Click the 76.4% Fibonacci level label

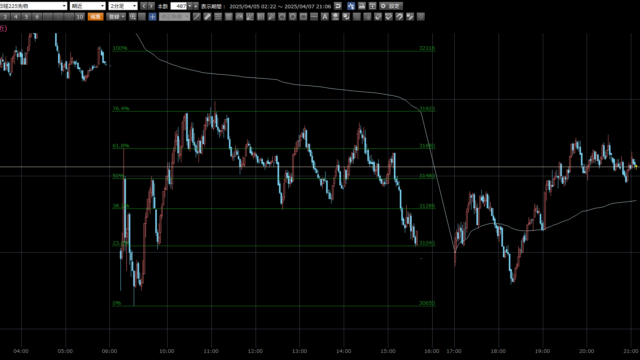click(x=121, y=109)
